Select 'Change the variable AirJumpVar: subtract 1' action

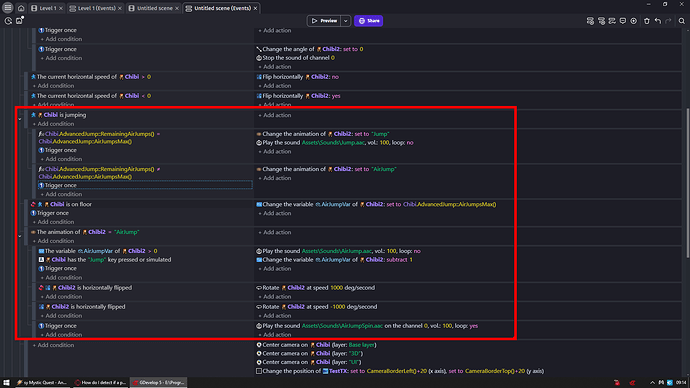point(334,260)
